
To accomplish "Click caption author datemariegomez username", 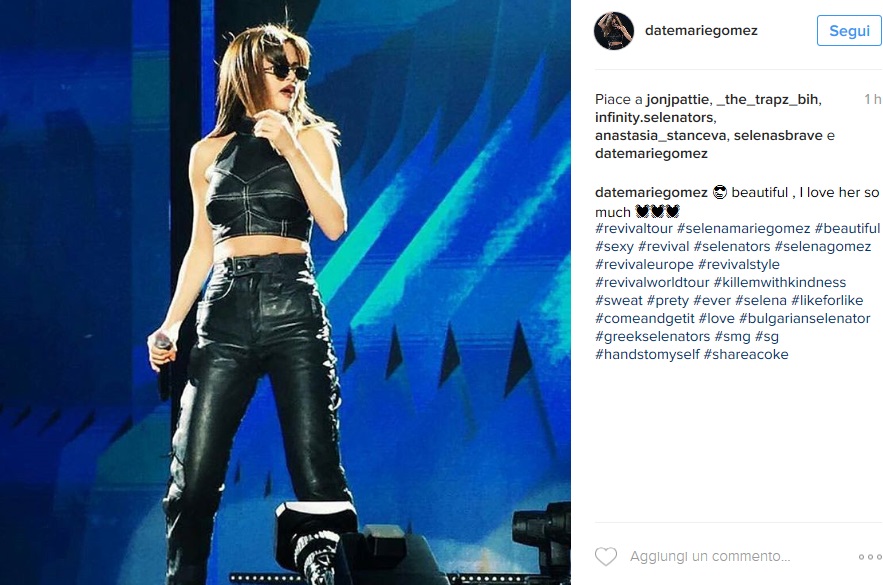I will click(x=651, y=193).
